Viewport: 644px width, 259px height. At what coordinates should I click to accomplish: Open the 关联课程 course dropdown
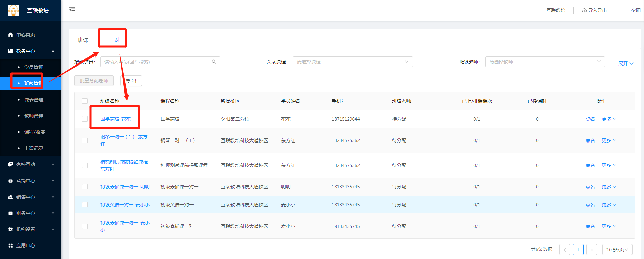352,62
